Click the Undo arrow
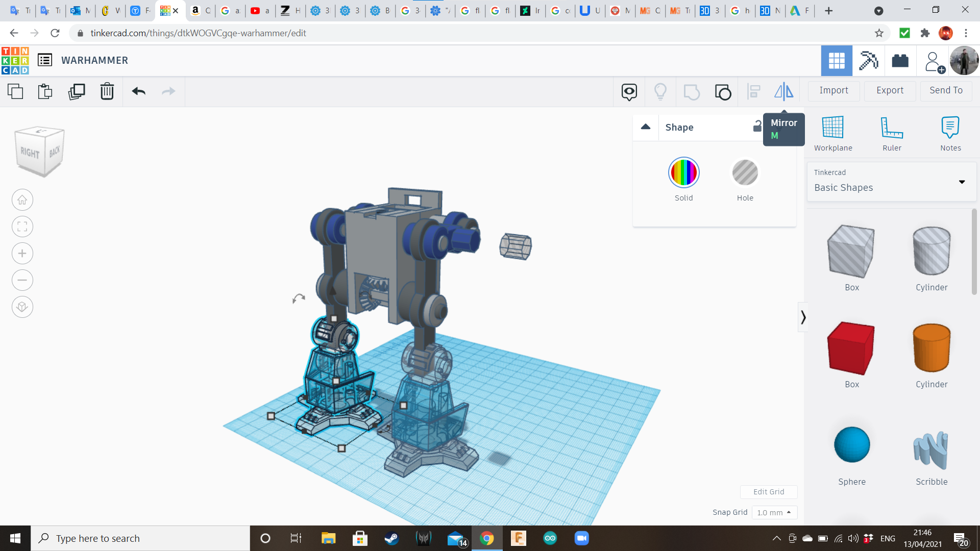This screenshot has height=551, width=980. [x=138, y=91]
